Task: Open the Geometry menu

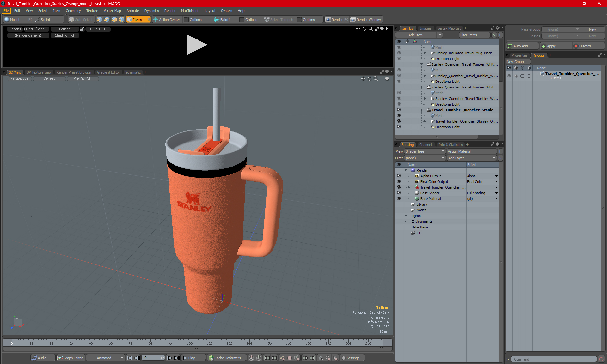Action: [73, 11]
